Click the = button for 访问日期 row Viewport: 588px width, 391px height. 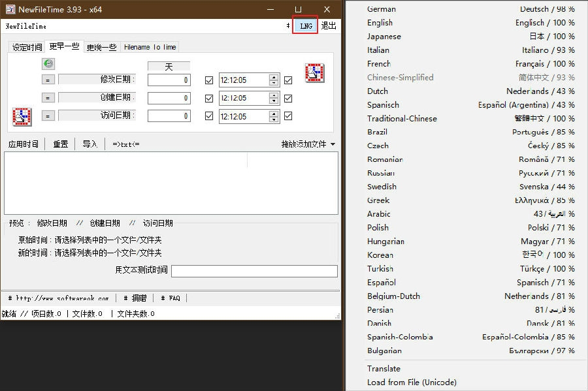click(x=48, y=116)
